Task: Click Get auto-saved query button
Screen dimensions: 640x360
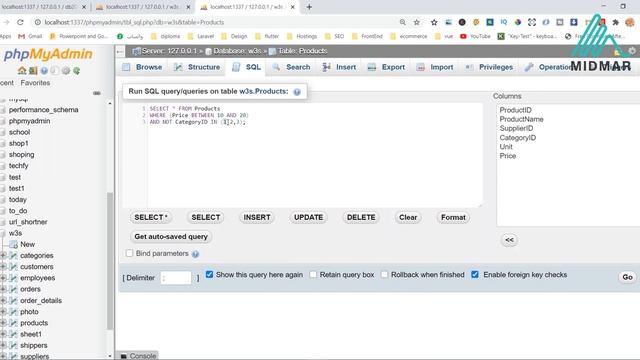Action: [x=171, y=237]
